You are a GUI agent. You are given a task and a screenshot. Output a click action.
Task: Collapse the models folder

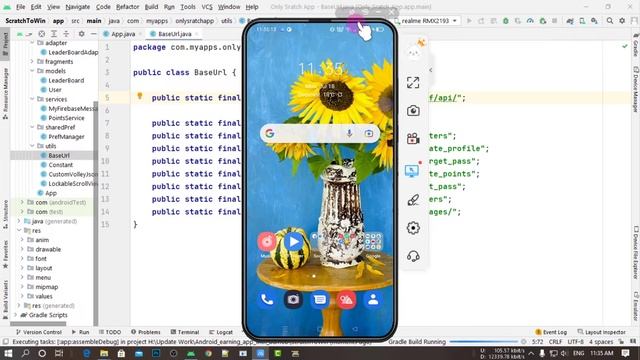[x=32, y=71]
